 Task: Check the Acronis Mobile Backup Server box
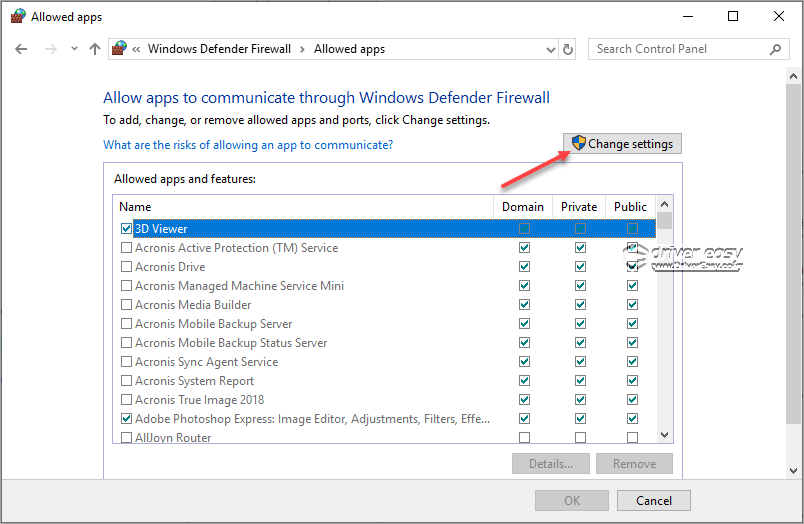pos(126,324)
